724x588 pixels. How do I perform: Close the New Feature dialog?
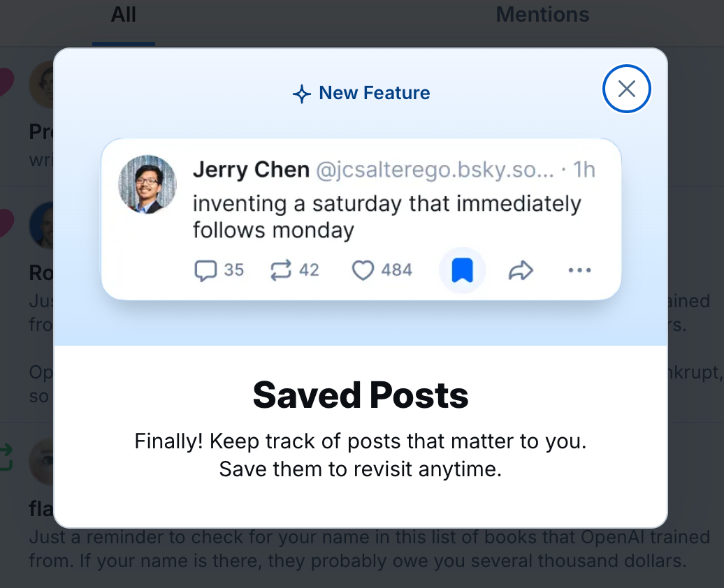626,89
